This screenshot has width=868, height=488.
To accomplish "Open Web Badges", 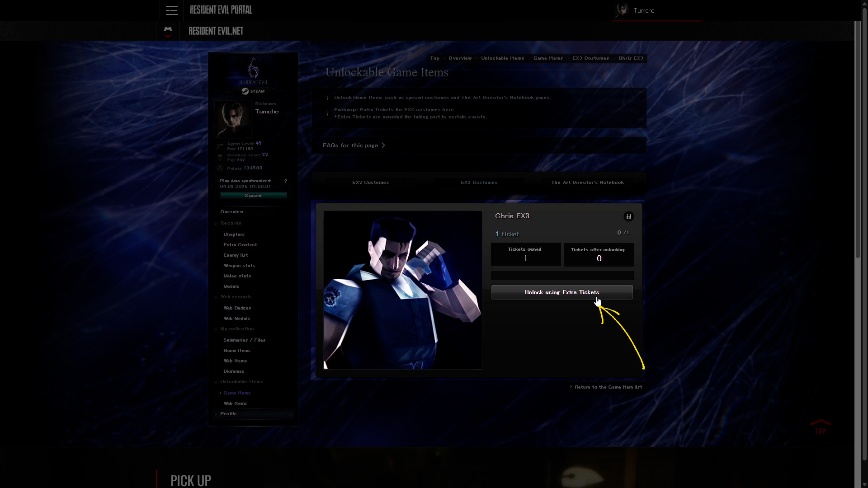I will click(237, 308).
